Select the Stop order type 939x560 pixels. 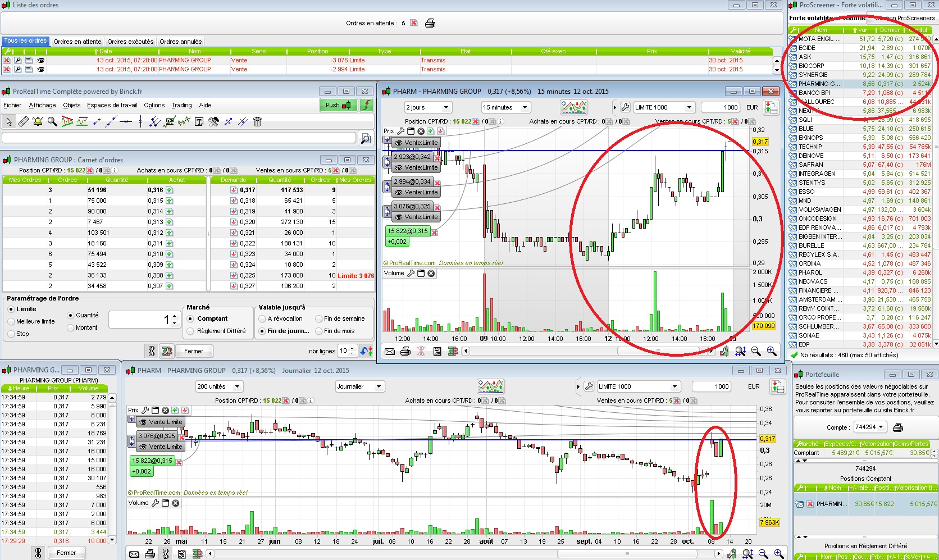(11, 334)
